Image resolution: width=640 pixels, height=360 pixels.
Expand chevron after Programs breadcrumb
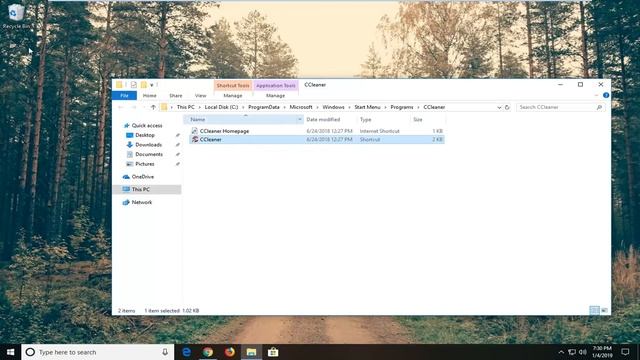tap(418, 107)
